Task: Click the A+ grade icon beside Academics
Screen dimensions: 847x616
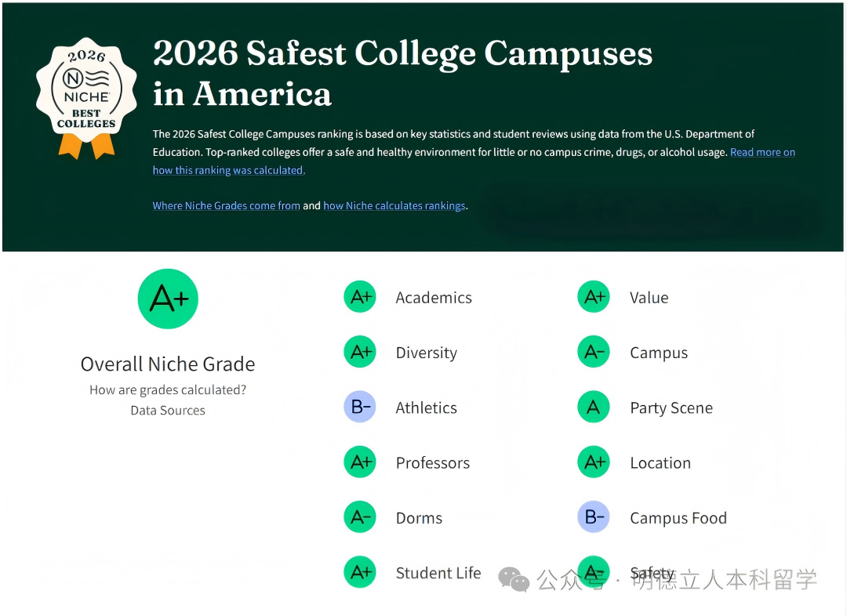Action: click(x=360, y=297)
